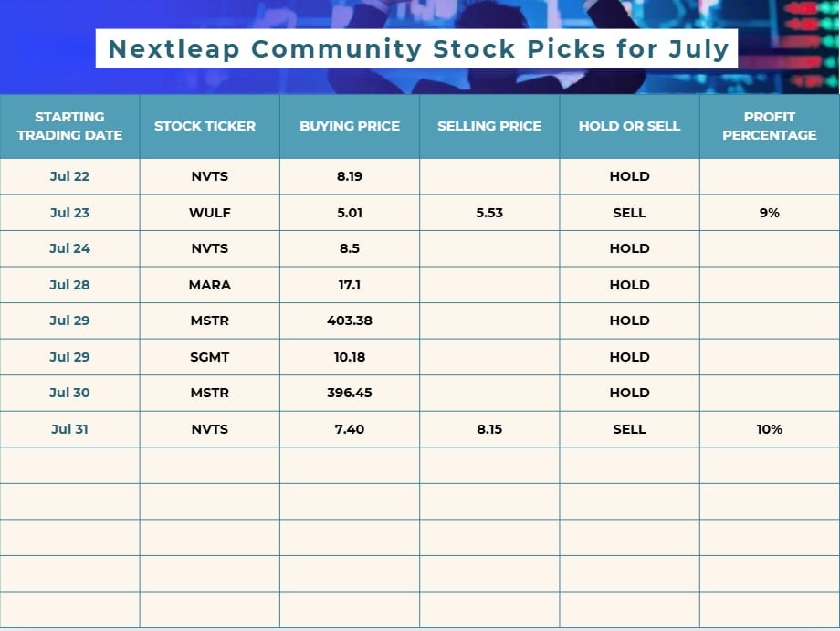Select the 5.53 selling price cell
This screenshot has width=840, height=631.
489,213
